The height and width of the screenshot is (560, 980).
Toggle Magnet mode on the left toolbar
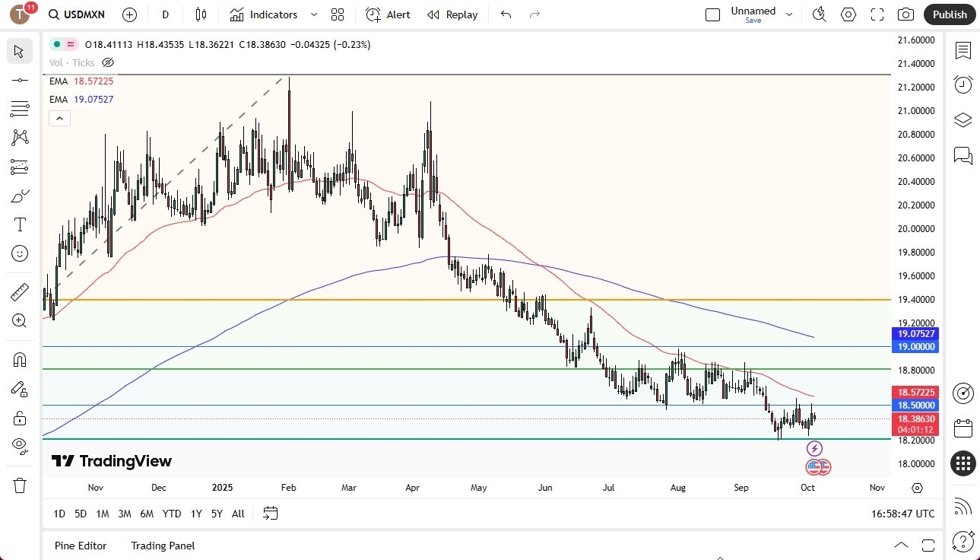pos(20,359)
